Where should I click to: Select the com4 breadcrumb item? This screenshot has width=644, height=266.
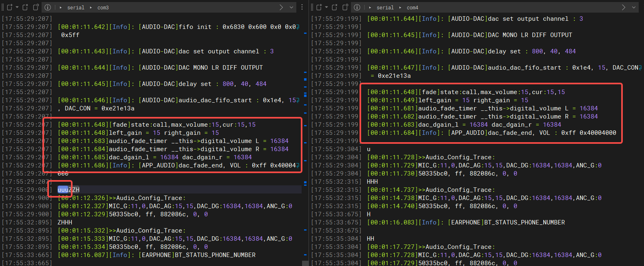coord(412,7)
